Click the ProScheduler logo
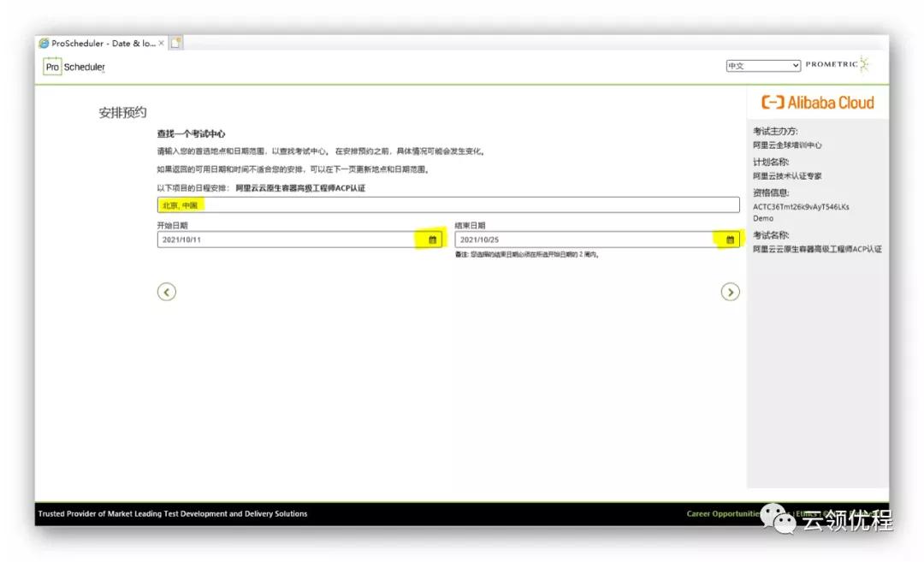 pos(74,67)
